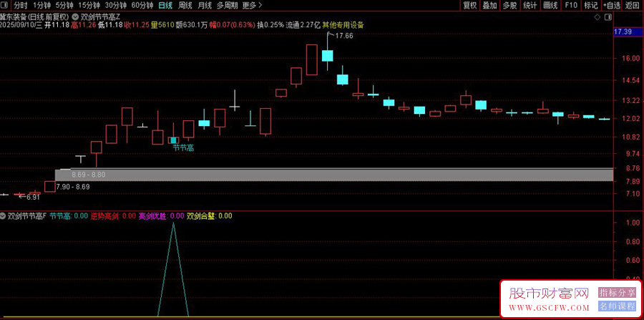Screen dimensions: 644x320
Task: Select the gray 8.69 - 8.80 gap zone
Action: click(334, 175)
